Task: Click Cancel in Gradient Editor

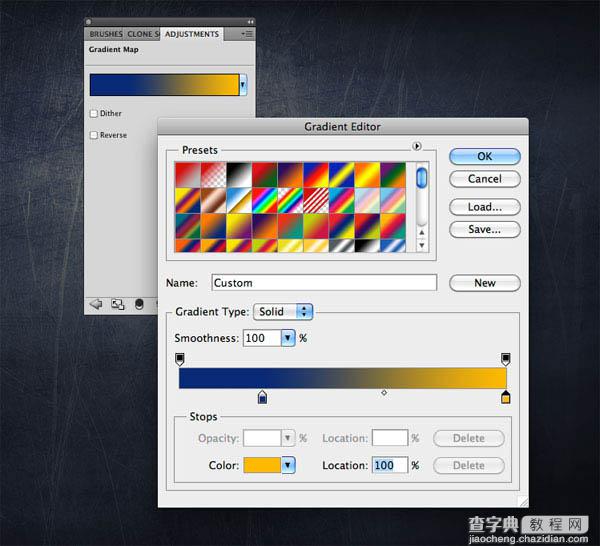Action: 484,179
